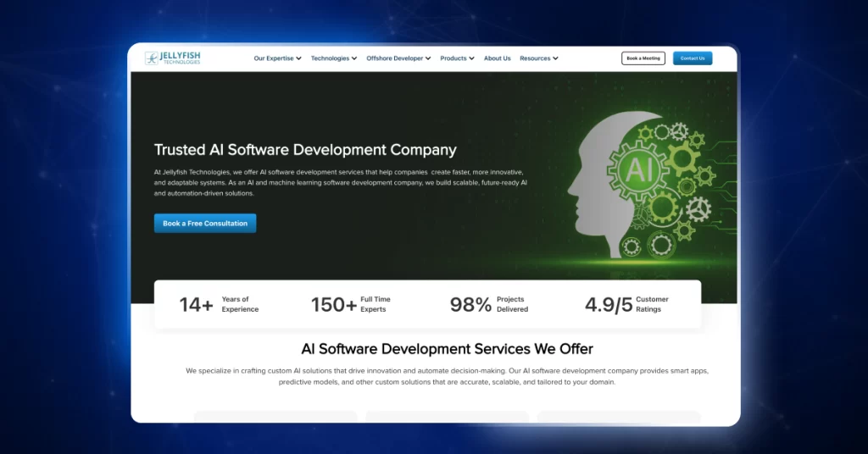Expand the Resources dropdown menu
The height and width of the screenshot is (454, 868).
[x=539, y=58]
